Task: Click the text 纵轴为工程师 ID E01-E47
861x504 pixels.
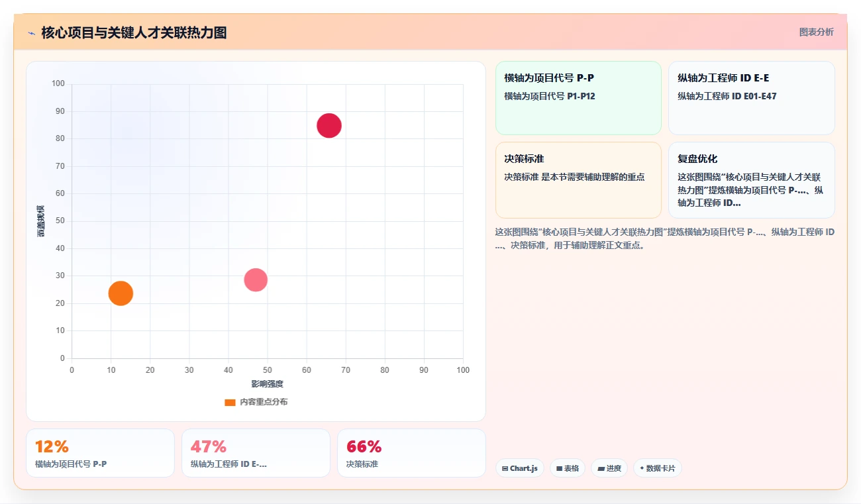Action: pos(727,96)
